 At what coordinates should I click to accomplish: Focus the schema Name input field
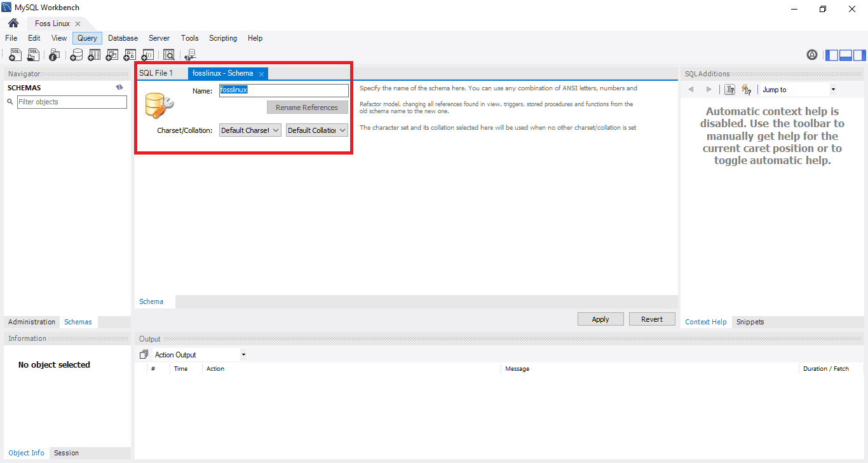tap(284, 90)
